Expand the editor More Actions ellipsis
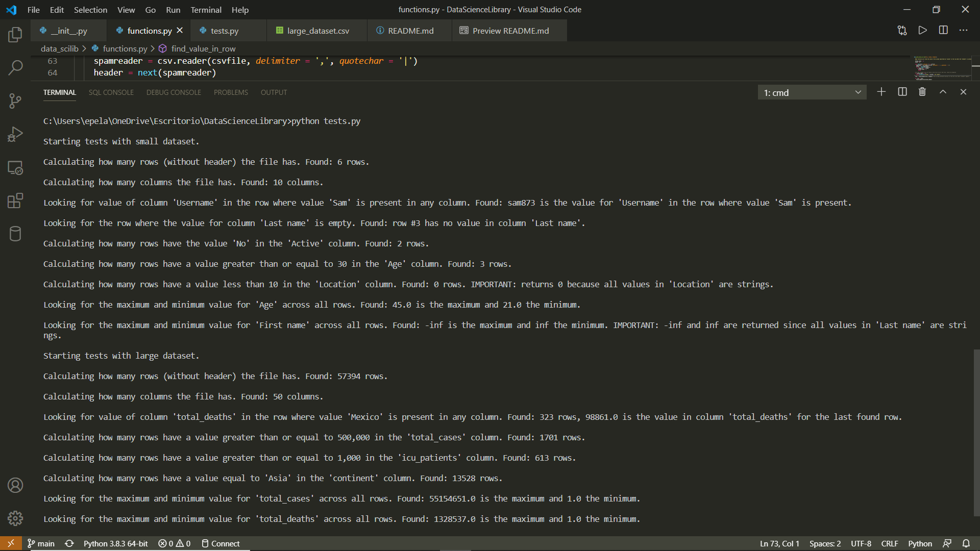This screenshot has height=551, width=980. pyautogui.click(x=963, y=31)
